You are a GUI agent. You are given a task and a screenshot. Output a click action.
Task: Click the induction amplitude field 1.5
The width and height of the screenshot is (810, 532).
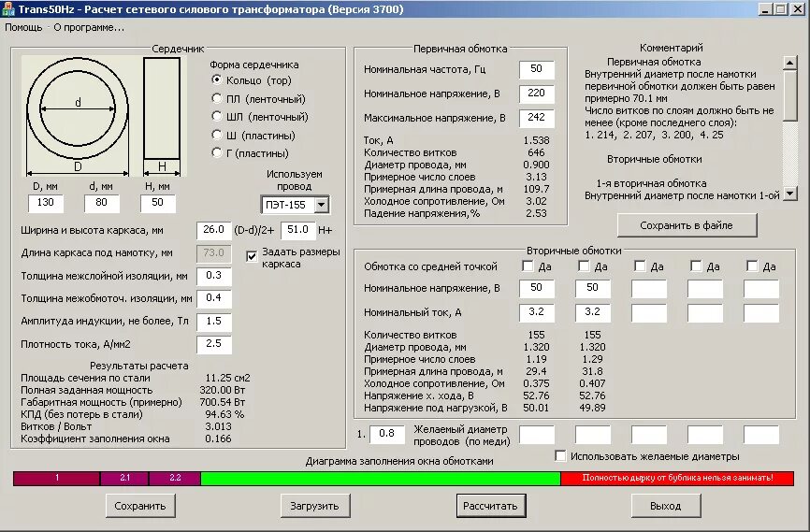(214, 322)
